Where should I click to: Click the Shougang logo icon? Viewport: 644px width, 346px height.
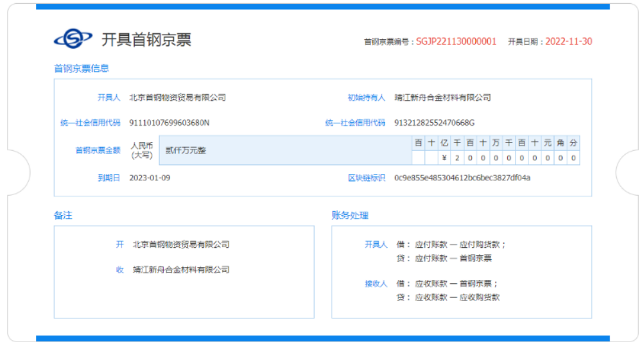click(73, 39)
